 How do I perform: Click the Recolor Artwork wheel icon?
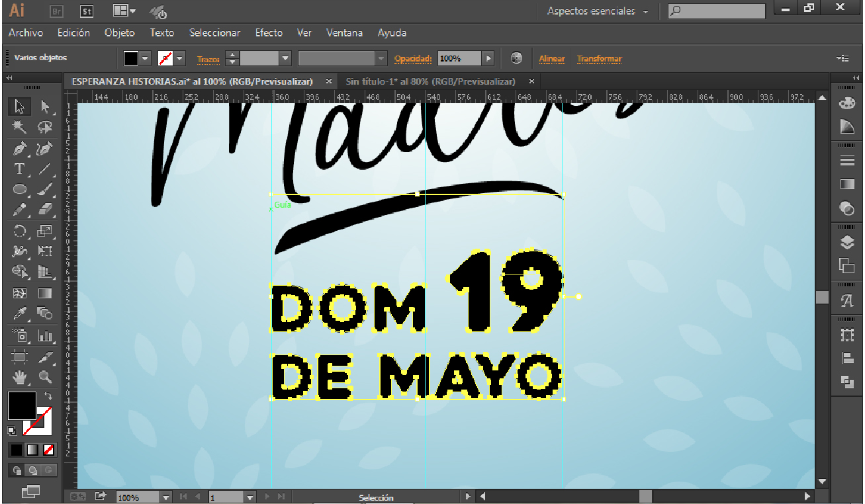[516, 58]
